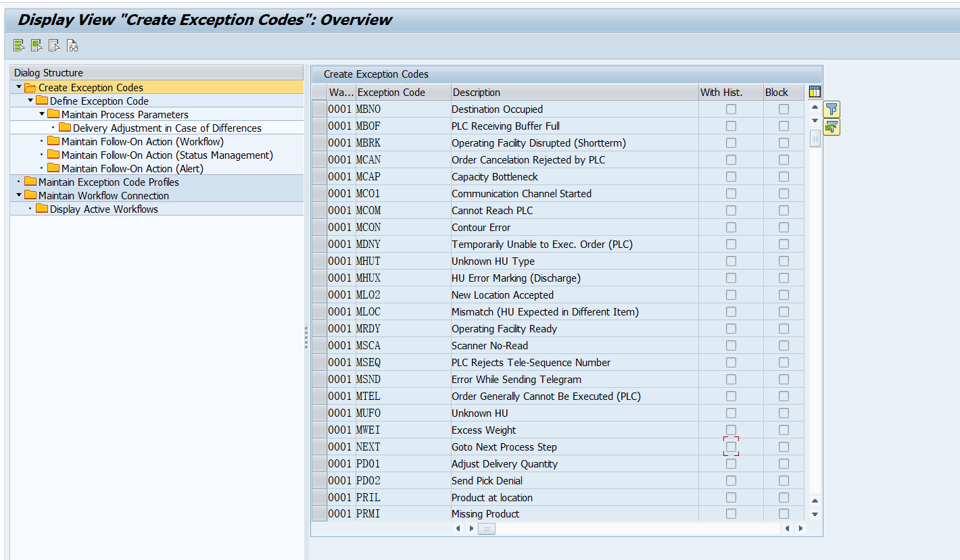Click the Dialog Structure panel header
The width and height of the screenshot is (960, 560).
(157, 73)
